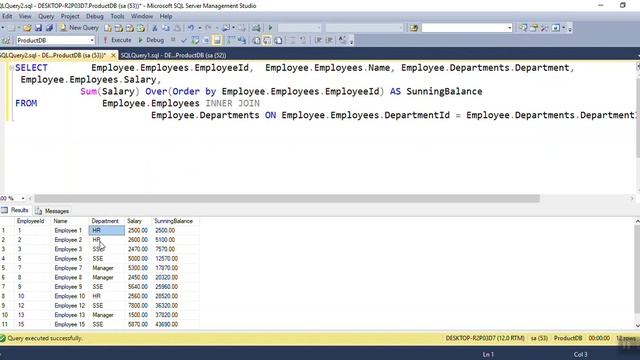Switch output to Results to Text
The image size is (640, 360).
click(256, 40)
